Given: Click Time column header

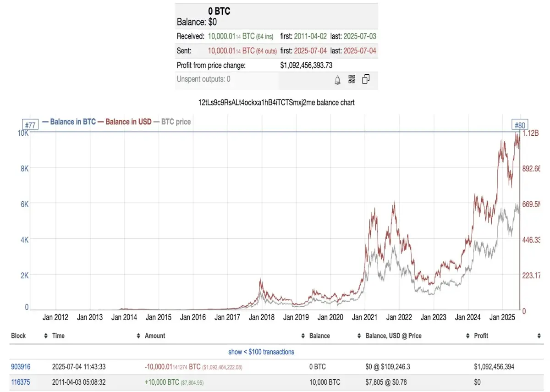Looking at the screenshot, I should coord(58,336).
